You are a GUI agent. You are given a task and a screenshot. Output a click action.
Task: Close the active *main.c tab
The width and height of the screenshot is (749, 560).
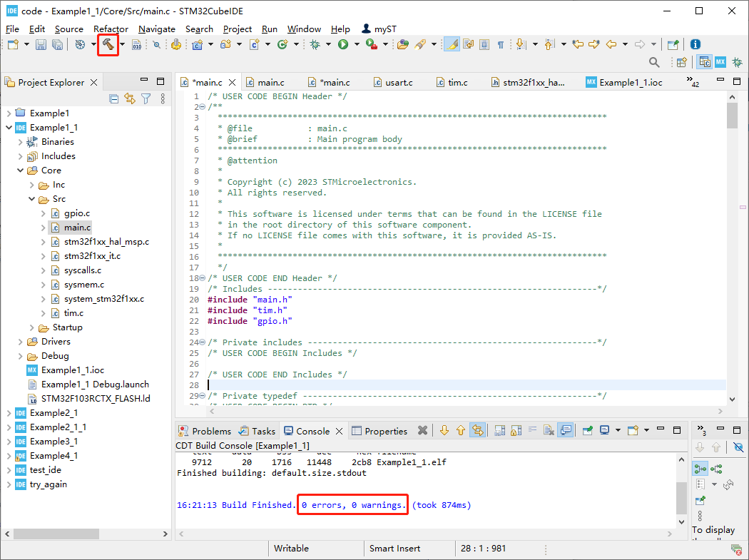232,82
